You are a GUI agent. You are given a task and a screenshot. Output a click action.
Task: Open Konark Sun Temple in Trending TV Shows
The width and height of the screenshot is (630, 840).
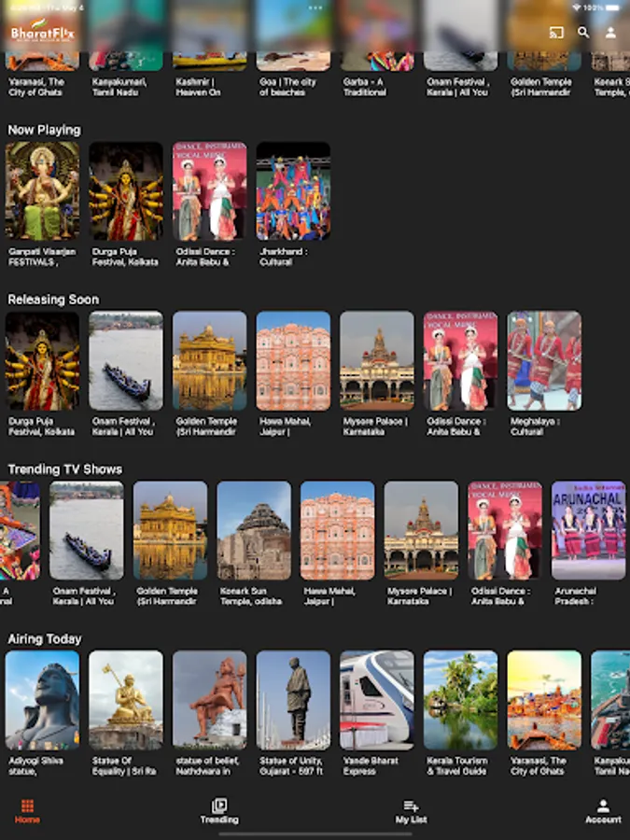point(253,530)
